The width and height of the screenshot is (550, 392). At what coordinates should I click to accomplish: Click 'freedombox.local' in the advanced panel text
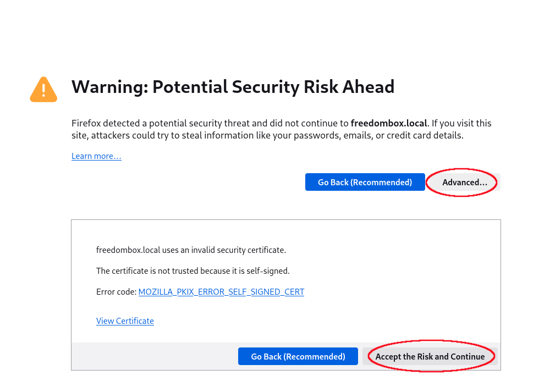(128, 250)
